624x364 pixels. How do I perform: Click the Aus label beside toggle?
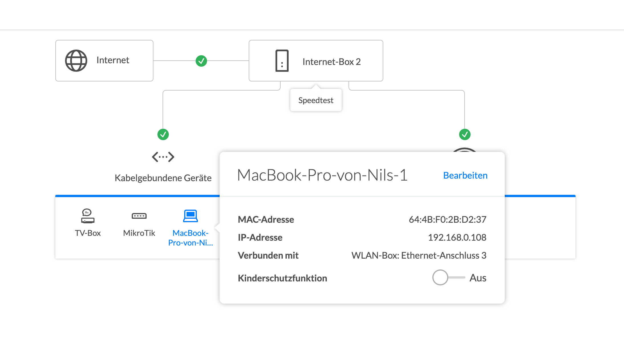click(478, 278)
